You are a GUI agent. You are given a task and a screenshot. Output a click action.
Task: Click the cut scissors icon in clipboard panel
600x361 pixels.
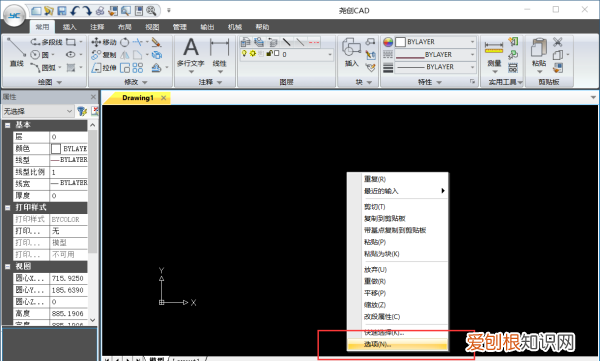click(558, 42)
